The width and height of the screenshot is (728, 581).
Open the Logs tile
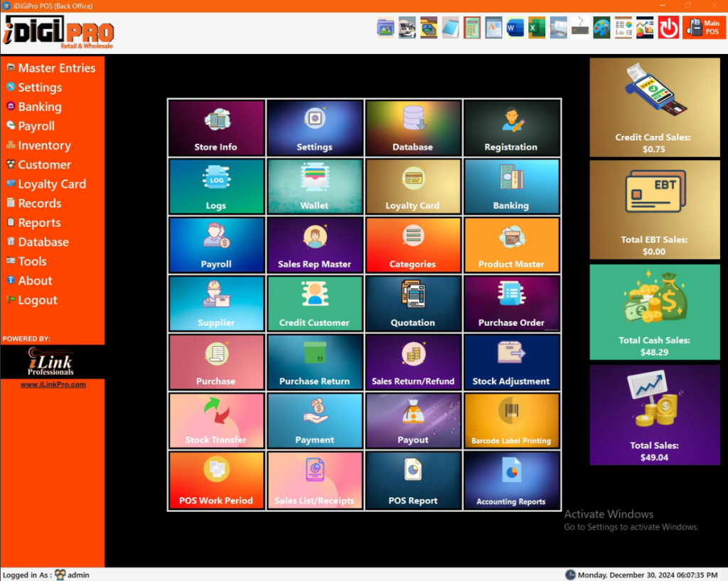tap(216, 186)
